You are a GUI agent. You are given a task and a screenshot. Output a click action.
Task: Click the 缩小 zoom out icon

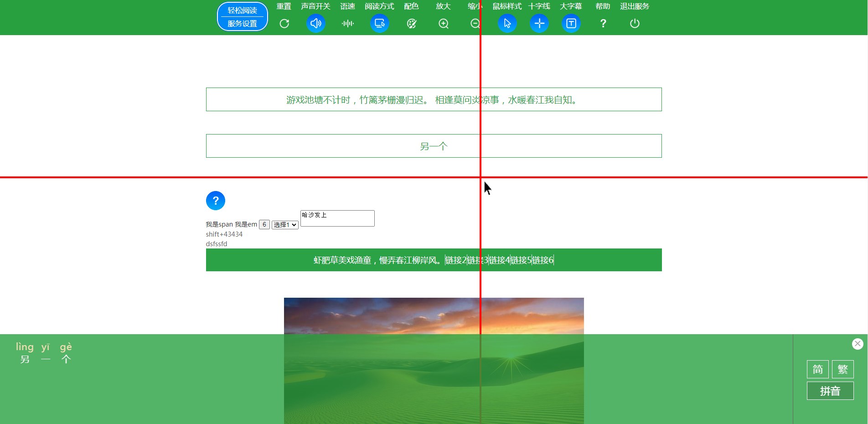475,23
